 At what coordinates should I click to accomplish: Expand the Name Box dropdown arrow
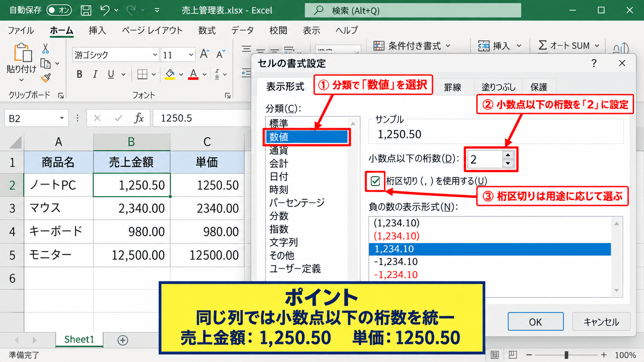pyautogui.click(x=62, y=118)
